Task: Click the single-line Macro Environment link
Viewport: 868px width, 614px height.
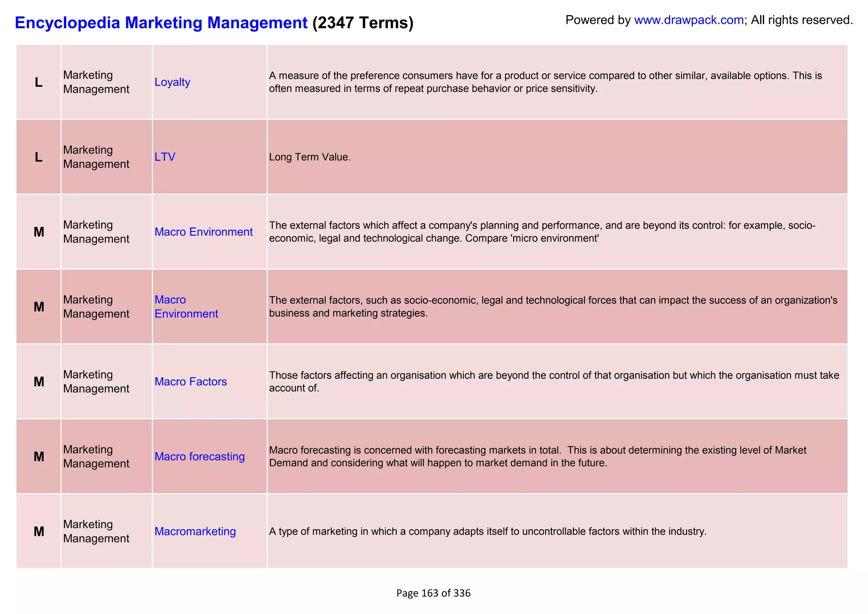Action: (x=203, y=232)
